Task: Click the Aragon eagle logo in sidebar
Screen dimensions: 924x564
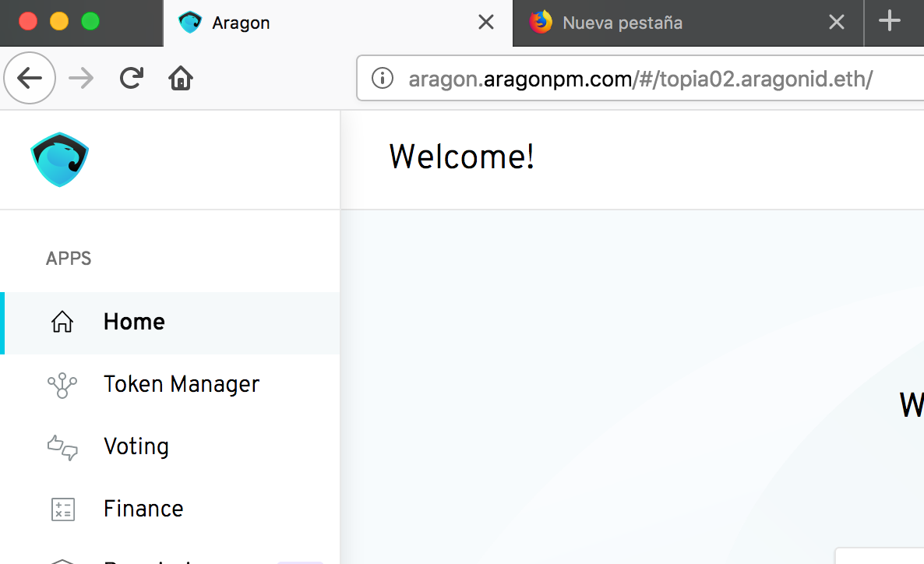Action: click(59, 160)
